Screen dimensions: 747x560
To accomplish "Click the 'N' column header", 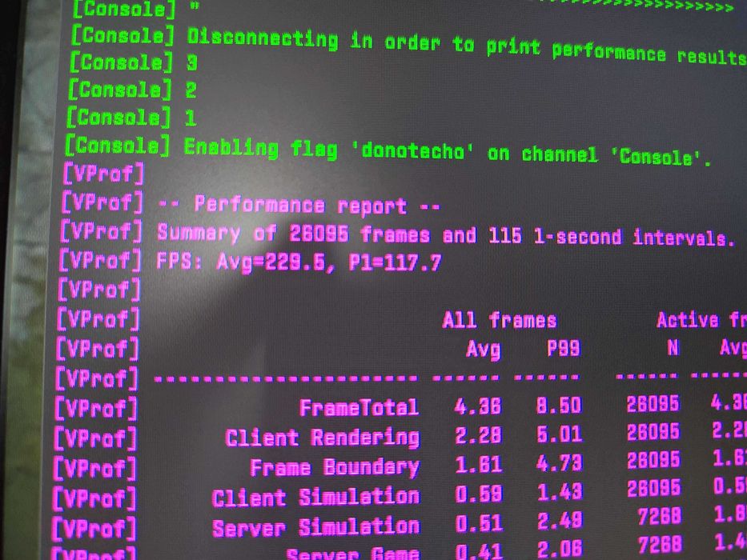I will pyautogui.click(x=673, y=348).
